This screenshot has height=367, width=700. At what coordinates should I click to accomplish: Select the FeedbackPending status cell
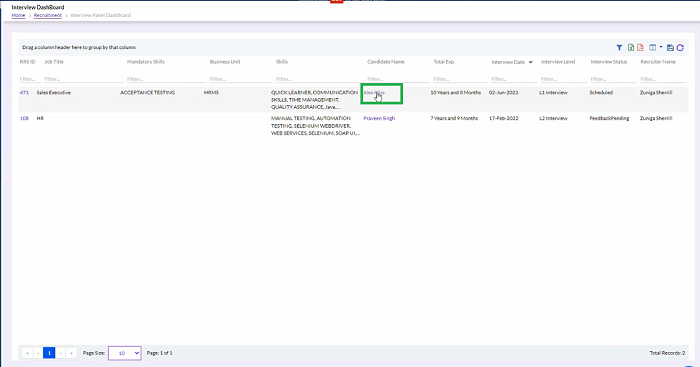pos(609,118)
